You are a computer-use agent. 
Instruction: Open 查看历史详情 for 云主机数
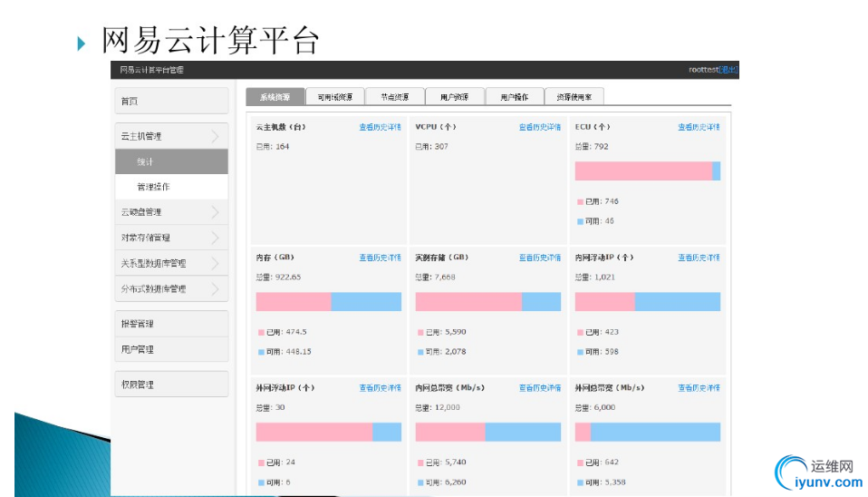pyautogui.click(x=381, y=127)
